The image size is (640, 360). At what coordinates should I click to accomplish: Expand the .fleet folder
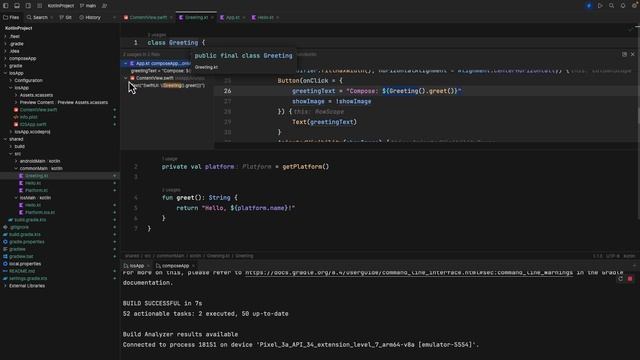click(x=5, y=36)
